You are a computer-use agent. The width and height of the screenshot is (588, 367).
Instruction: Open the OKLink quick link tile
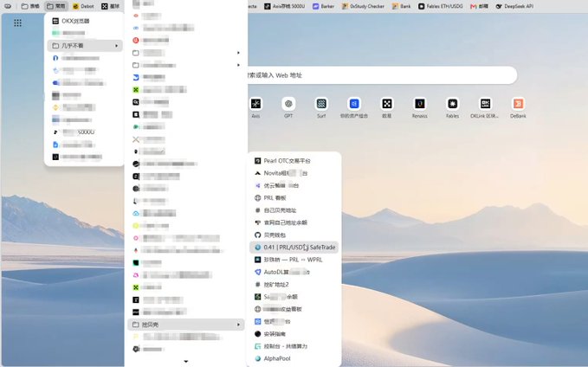tap(485, 104)
